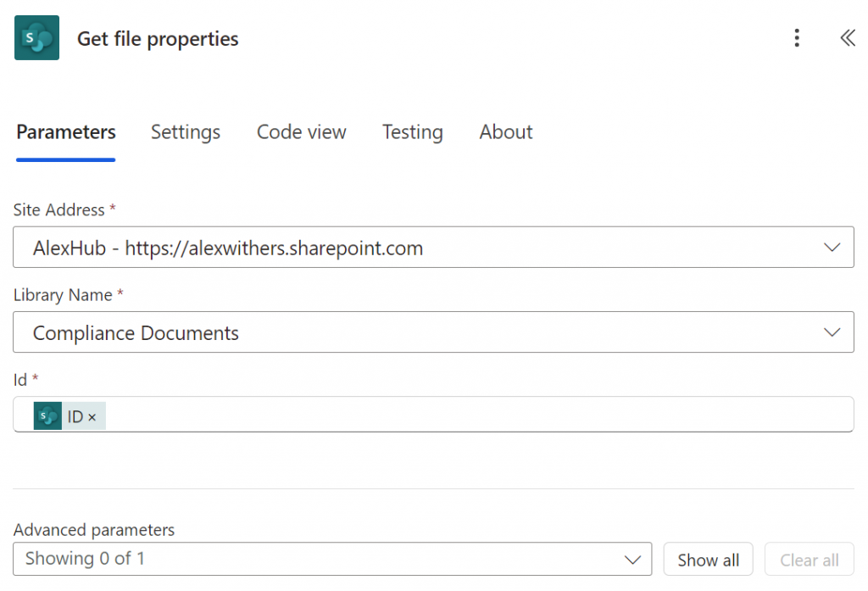868x591 pixels.
Task: Click the SharePoint icon in the header
Action: (36, 38)
